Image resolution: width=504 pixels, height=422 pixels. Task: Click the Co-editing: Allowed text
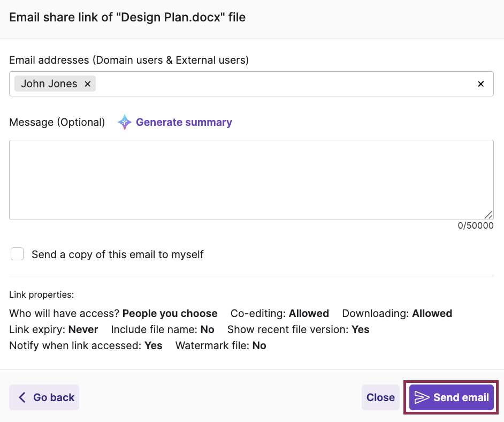pyautogui.click(x=279, y=313)
